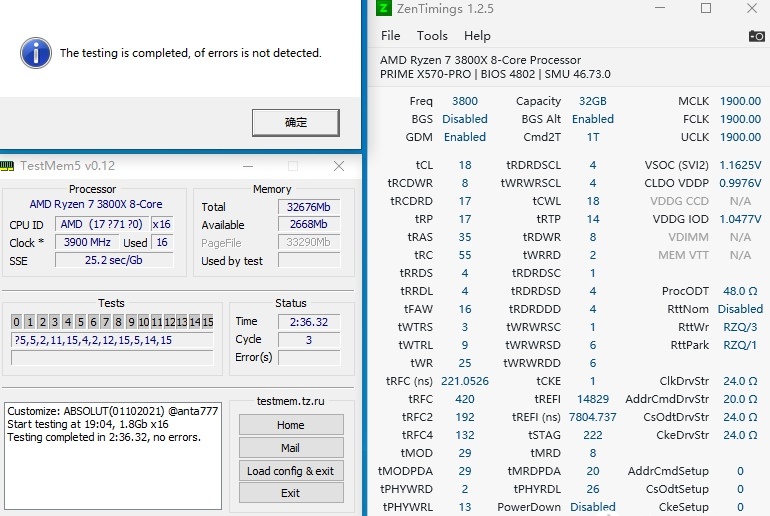Click the tREFI value 14829

(593, 399)
